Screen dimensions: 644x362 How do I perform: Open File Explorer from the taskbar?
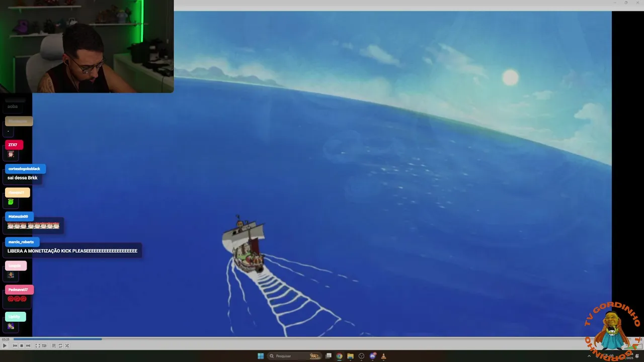350,356
